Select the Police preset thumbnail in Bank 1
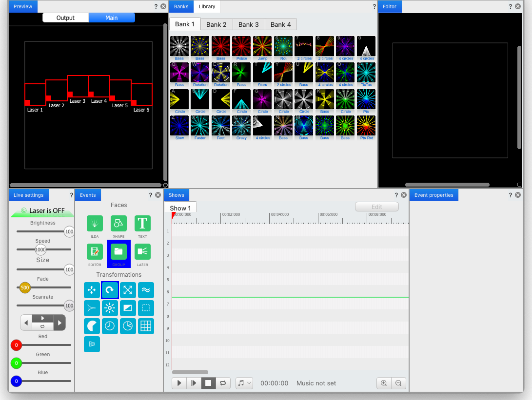This screenshot has width=532, height=400. tap(241, 46)
